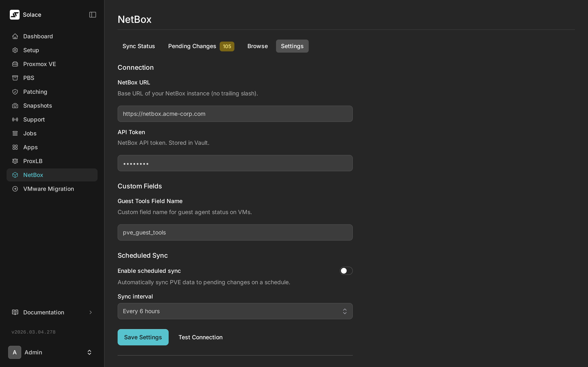The width and height of the screenshot is (588, 367).
Task: Select the ProxLB balance icon
Action: 15,161
